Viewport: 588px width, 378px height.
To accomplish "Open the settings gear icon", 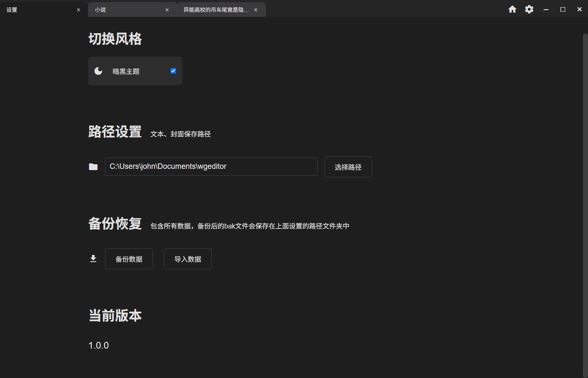I will [x=529, y=9].
